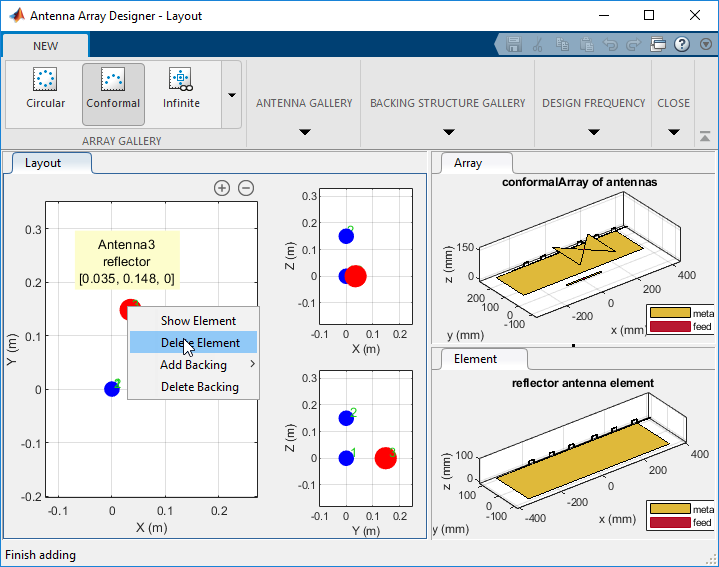The width and height of the screenshot is (719, 567).
Task: Collapse the toolstrip with the minimize arrow
Action: [705, 137]
